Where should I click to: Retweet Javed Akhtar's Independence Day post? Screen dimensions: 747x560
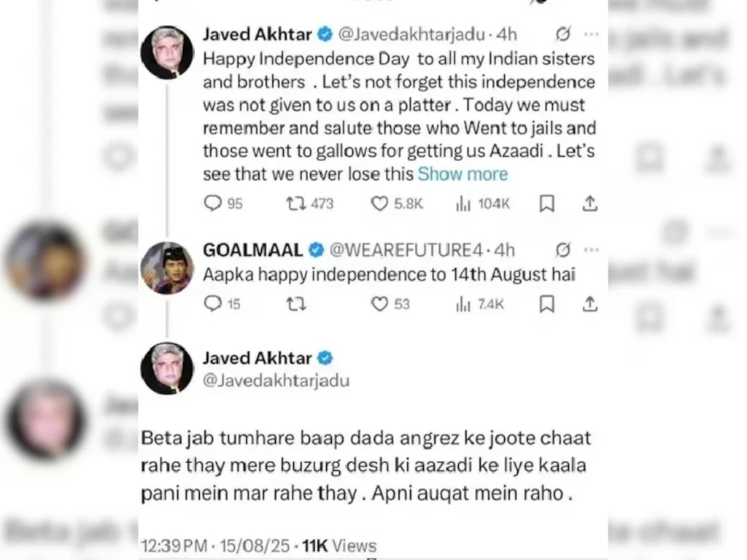point(295,203)
